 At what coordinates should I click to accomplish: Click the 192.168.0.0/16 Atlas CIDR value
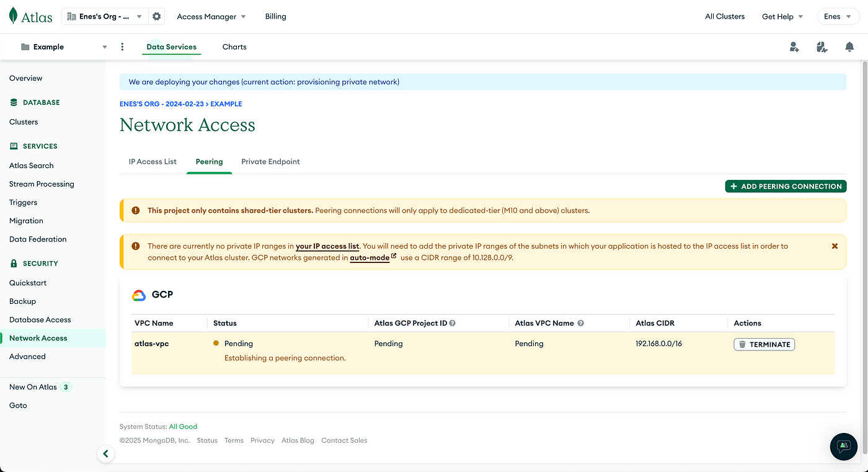tap(658, 344)
